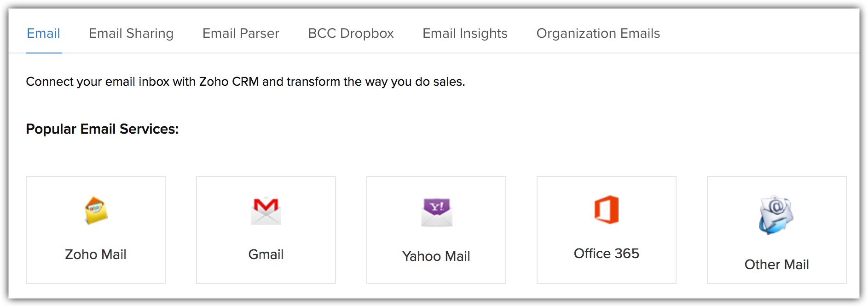Viewport: 868px width, 307px height.
Task: Click the Yahoo Mail purple envelope icon
Action: (437, 212)
